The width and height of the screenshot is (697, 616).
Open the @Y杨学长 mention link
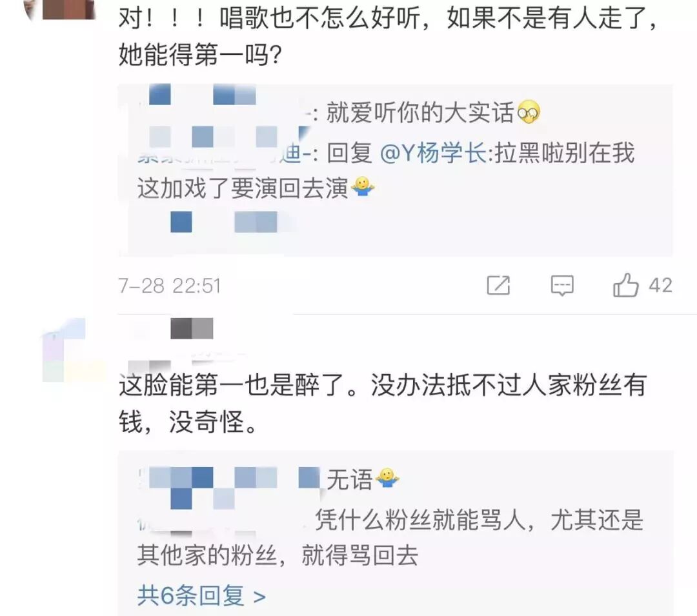[433, 154]
